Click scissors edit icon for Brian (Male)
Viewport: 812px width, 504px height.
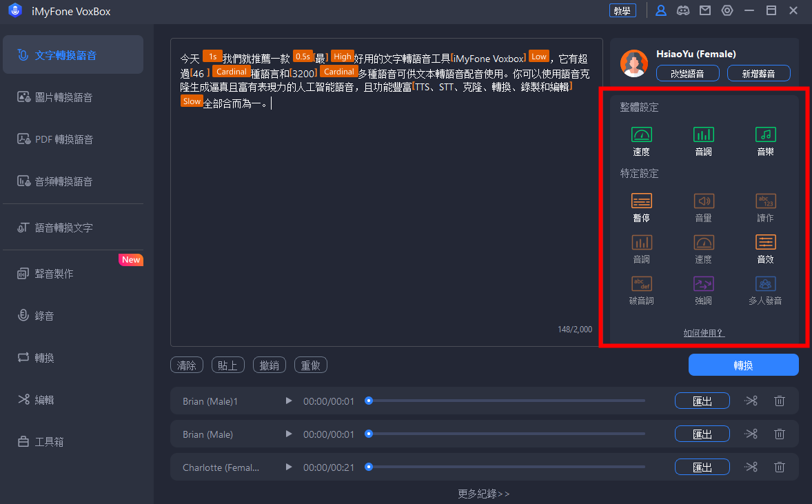pyautogui.click(x=751, y=434)
